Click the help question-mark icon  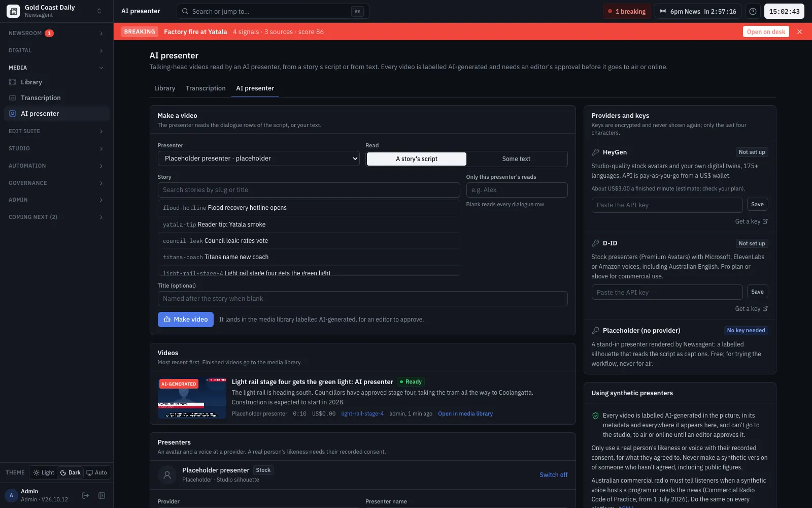[x=753, y=11]
